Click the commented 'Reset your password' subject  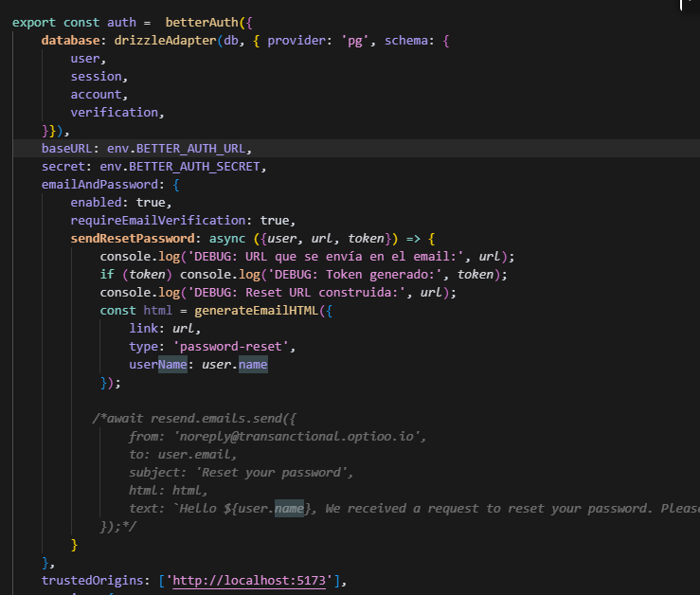pos(271,473)
